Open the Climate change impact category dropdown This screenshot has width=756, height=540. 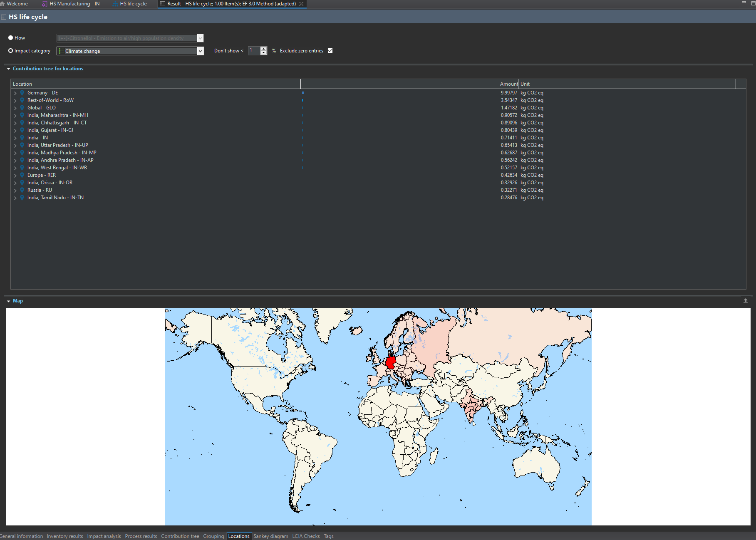pos(200,51)
